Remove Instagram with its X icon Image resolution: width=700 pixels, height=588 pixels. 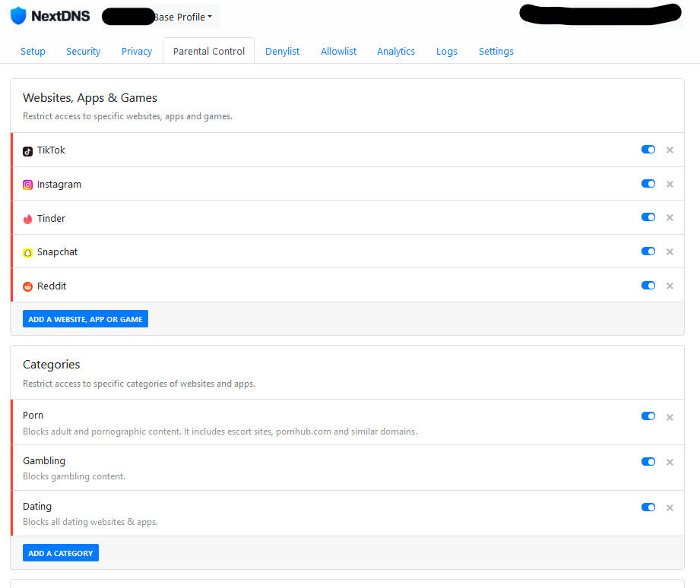pyautogui.click(x=670, y=184)
